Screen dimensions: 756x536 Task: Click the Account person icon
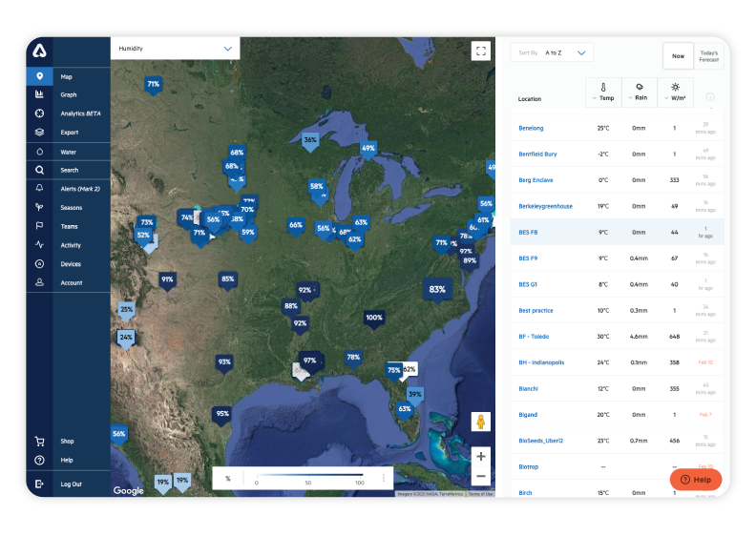point(39,282)
